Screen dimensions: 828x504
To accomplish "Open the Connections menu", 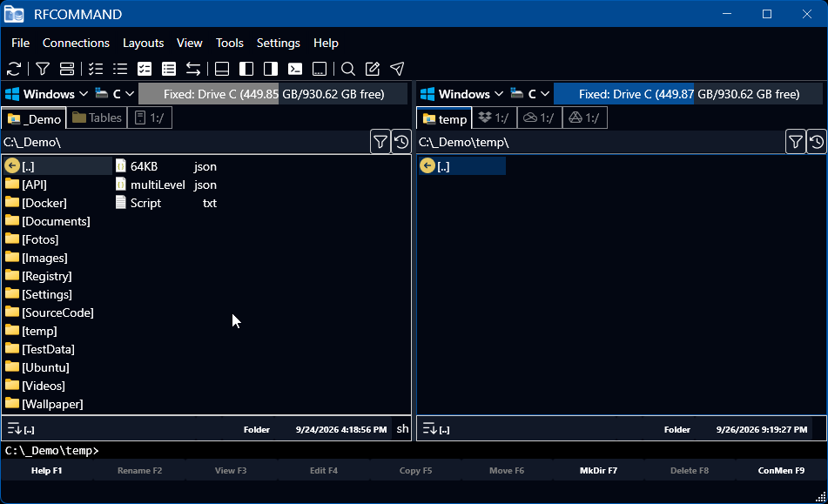I will 76,43.
